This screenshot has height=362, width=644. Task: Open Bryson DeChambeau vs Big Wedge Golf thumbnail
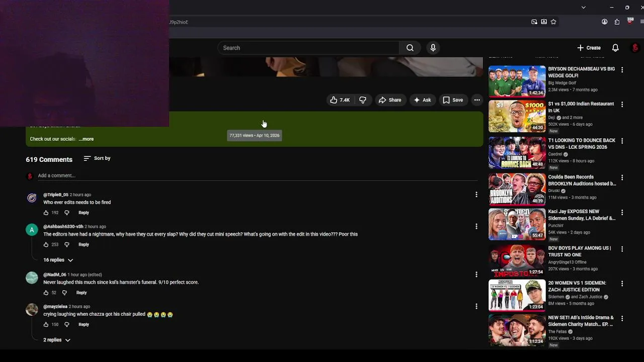coord(517,81)
